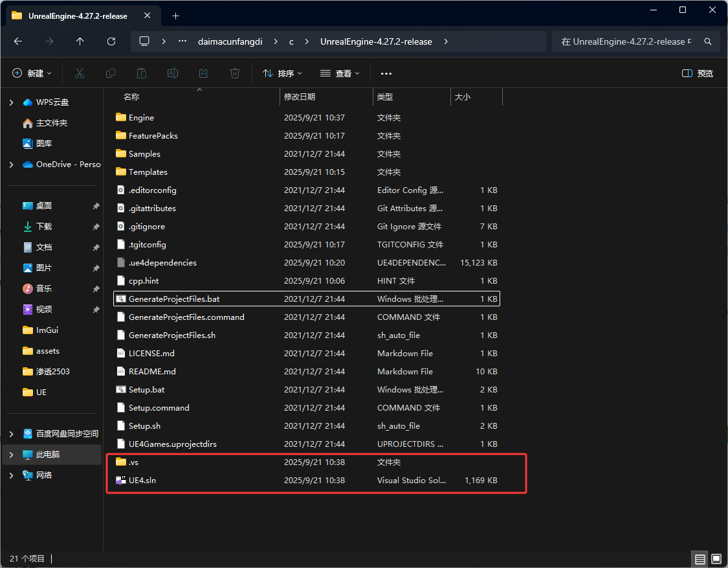Open the See more ellipsis menu
The image size is (728, 568).
pos(386,73)
